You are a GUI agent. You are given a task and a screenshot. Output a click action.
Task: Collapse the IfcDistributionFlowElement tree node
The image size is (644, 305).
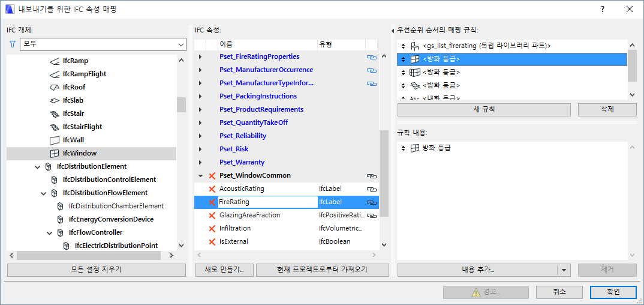[44, 193]
